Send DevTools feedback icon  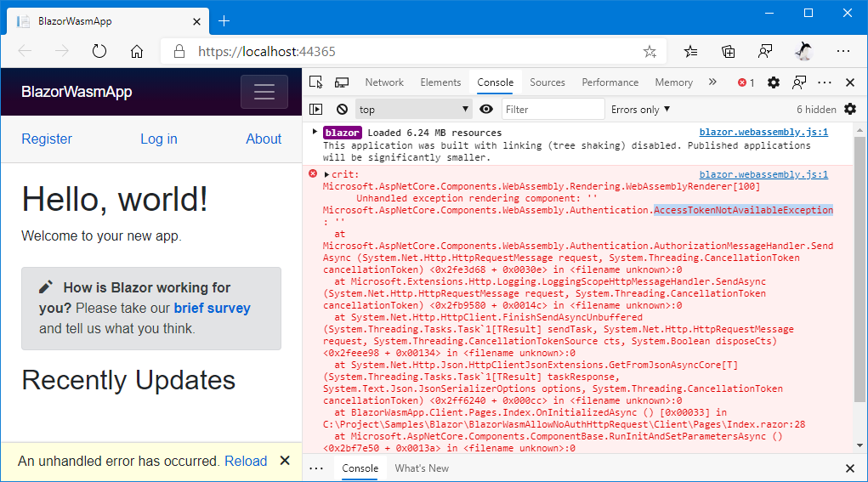click(x=799, y=82)
